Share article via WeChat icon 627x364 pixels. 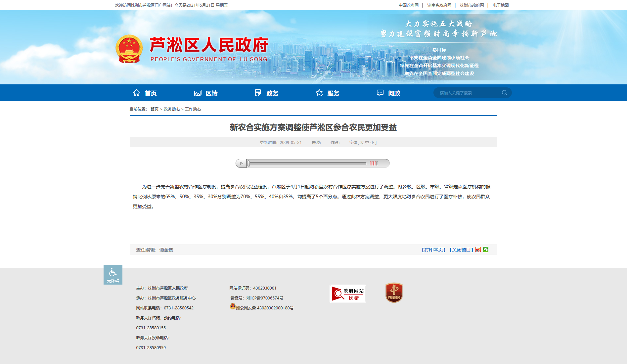(486, 250)
